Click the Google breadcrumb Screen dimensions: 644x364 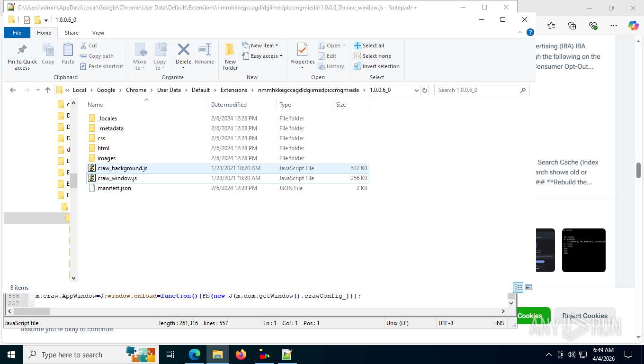(x=106, y=90)
